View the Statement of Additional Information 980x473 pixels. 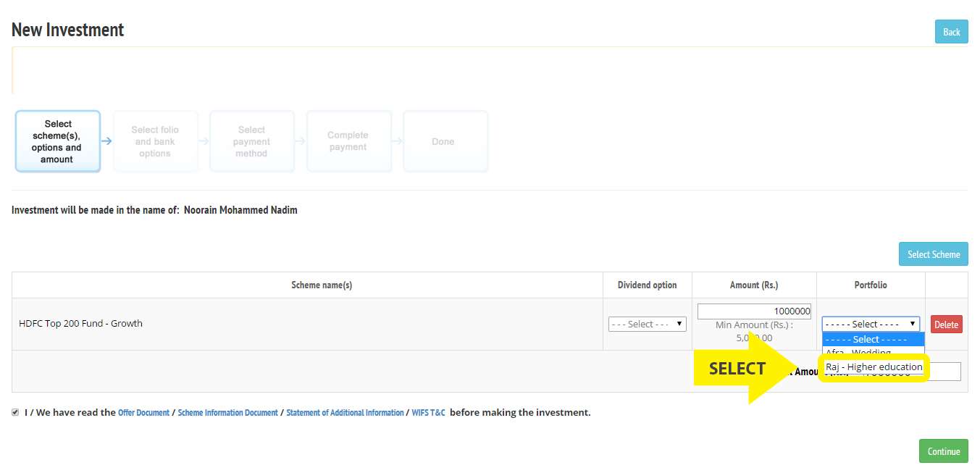pyautogui.click(x=345, y=413)
